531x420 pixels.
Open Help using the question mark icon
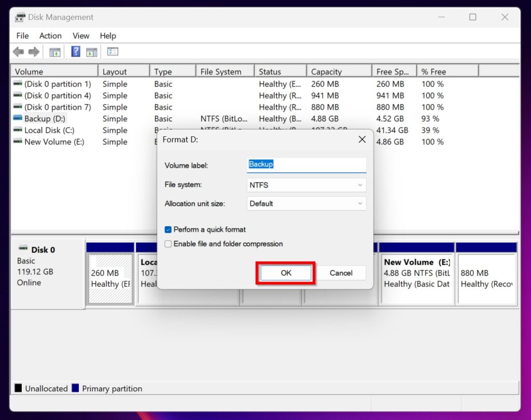(x=74, y=51)
